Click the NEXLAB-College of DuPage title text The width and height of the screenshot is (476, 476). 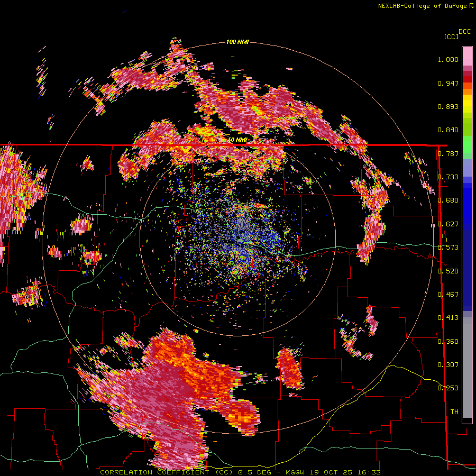tap(422, 6)
